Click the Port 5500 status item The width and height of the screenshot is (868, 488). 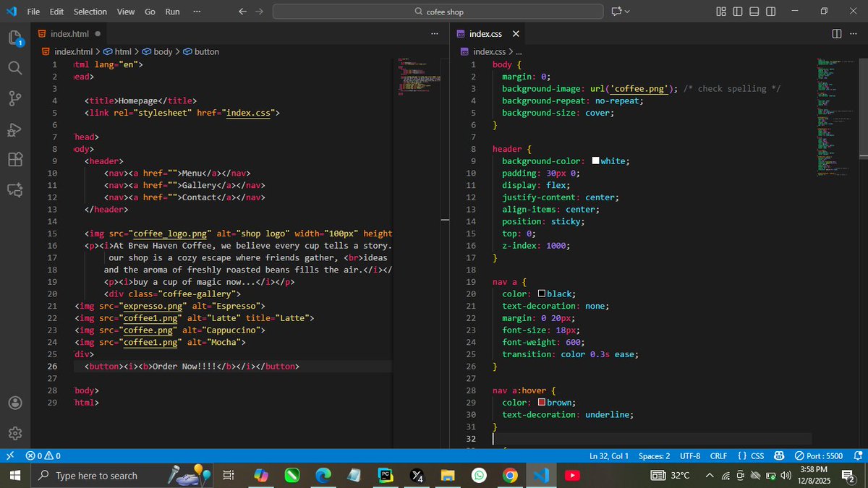pos(819,456)
